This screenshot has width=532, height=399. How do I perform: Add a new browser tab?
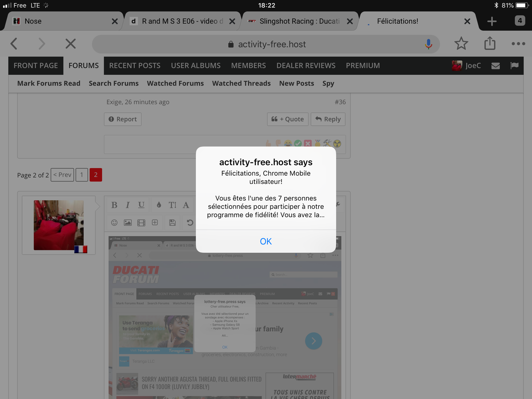click(x=492, y=21)
